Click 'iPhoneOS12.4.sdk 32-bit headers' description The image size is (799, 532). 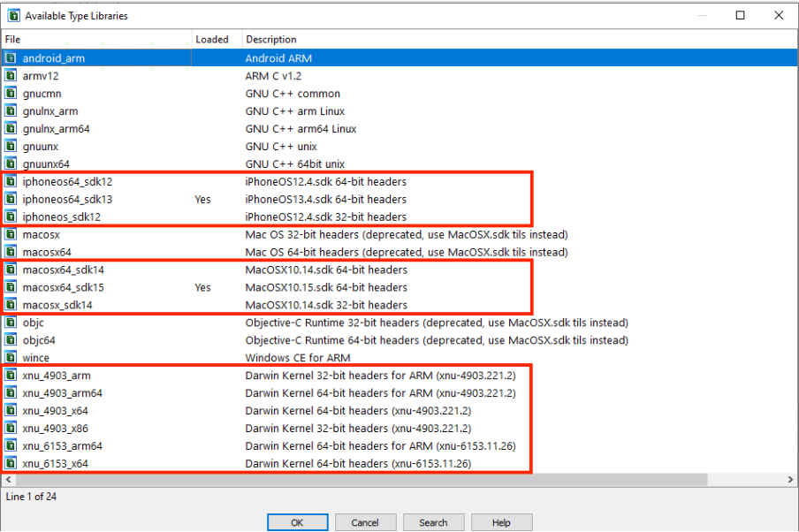point(326,217)
